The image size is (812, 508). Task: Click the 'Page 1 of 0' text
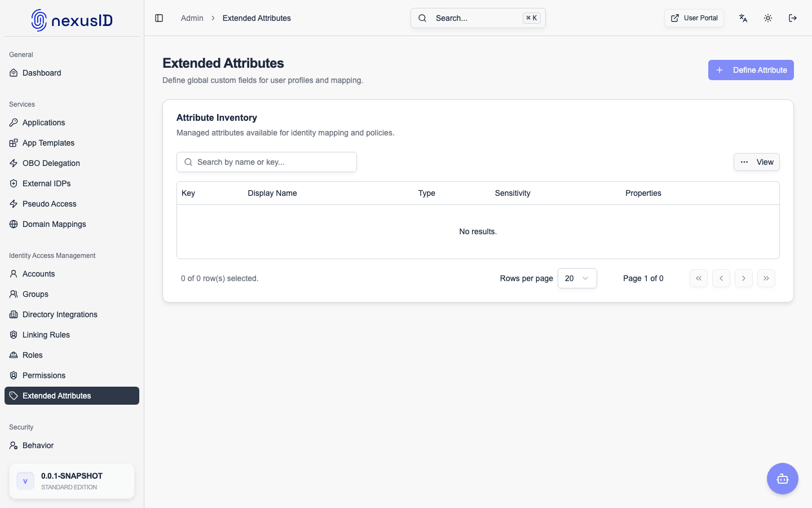click(643, 278)
